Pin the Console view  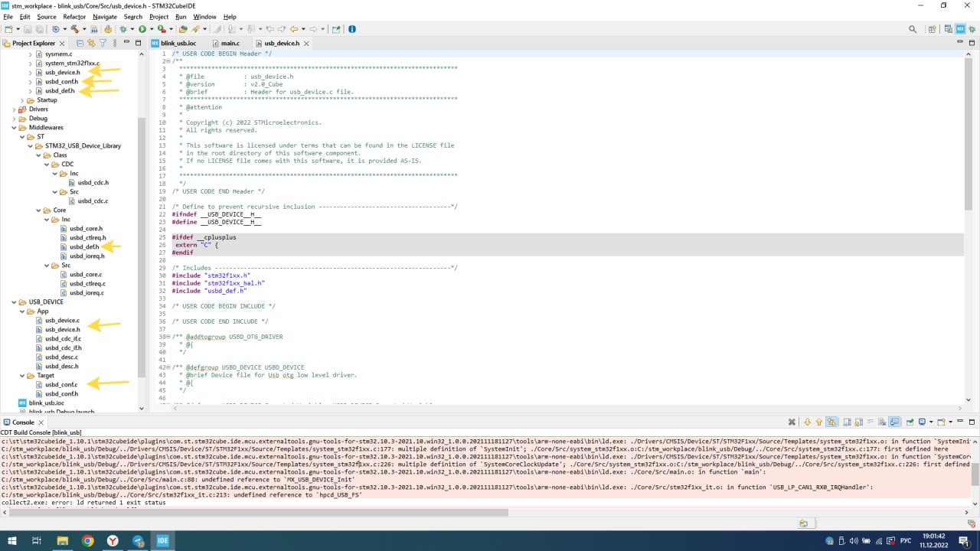tap(910, 422)
